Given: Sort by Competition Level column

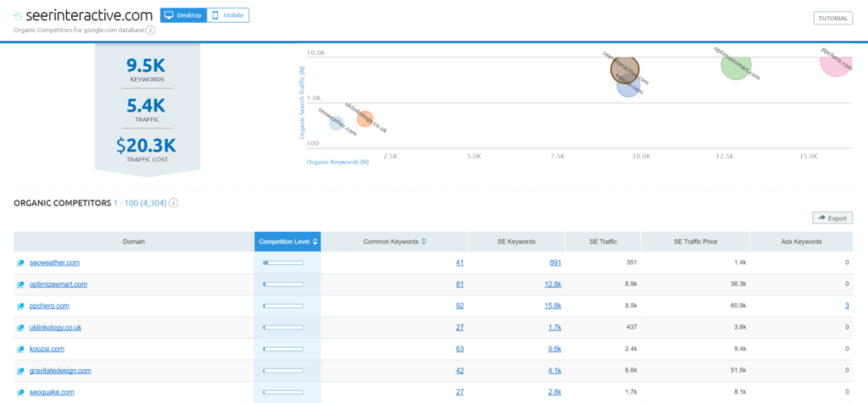Looking at the screenshot, I should [287, 242].
